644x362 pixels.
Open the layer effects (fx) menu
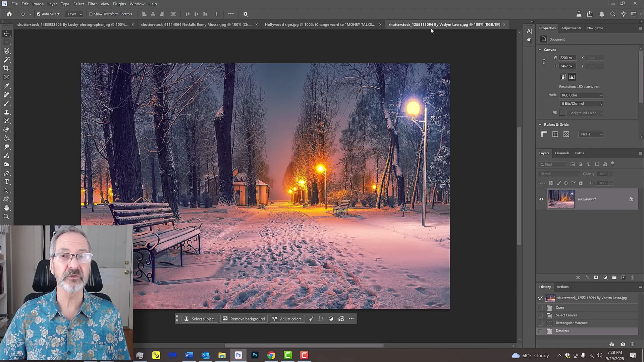pos(587,278)
